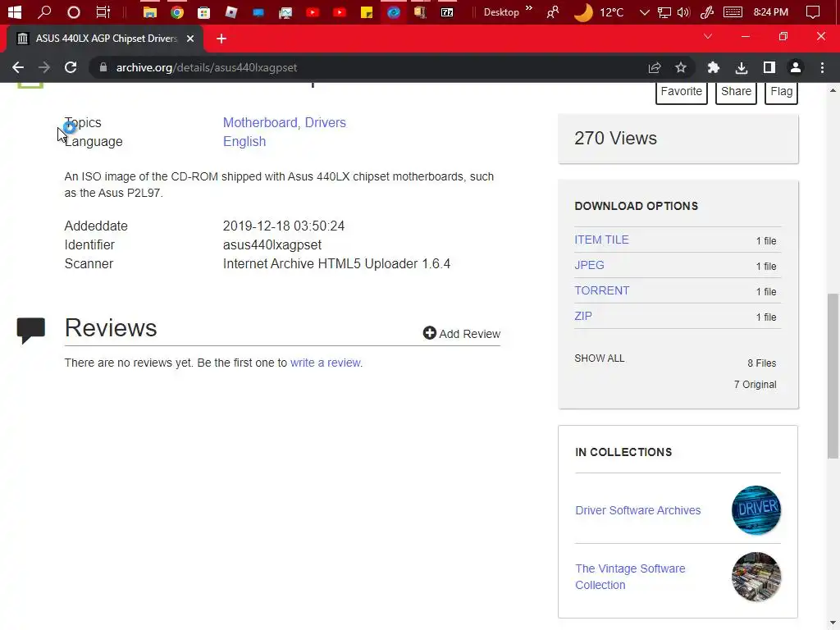840x630 pixels.
Task: Open the English language link
Action: [x=244, y=141]
